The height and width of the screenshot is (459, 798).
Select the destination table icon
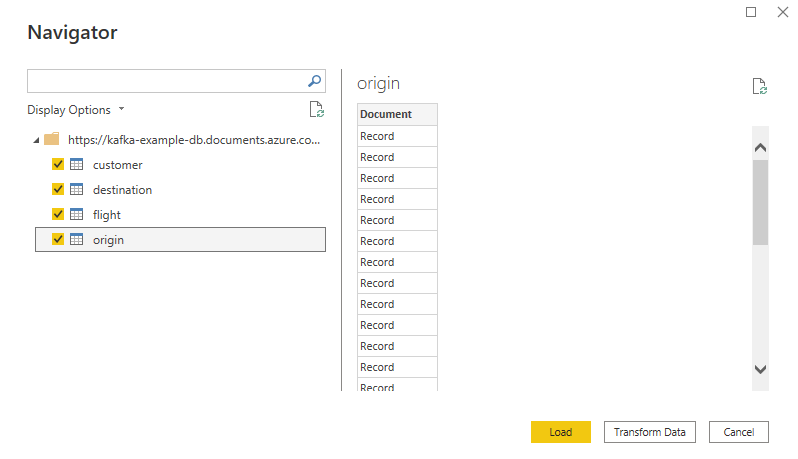tap(76, 189)
